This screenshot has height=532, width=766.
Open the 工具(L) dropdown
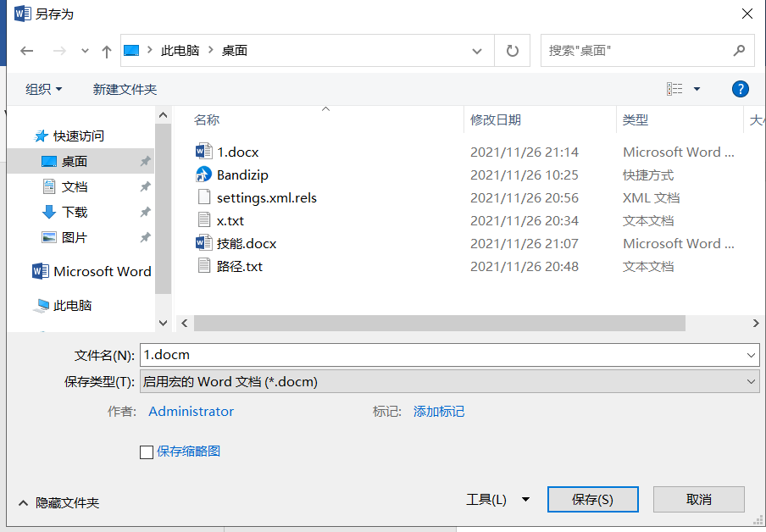(x=497, y=499)
